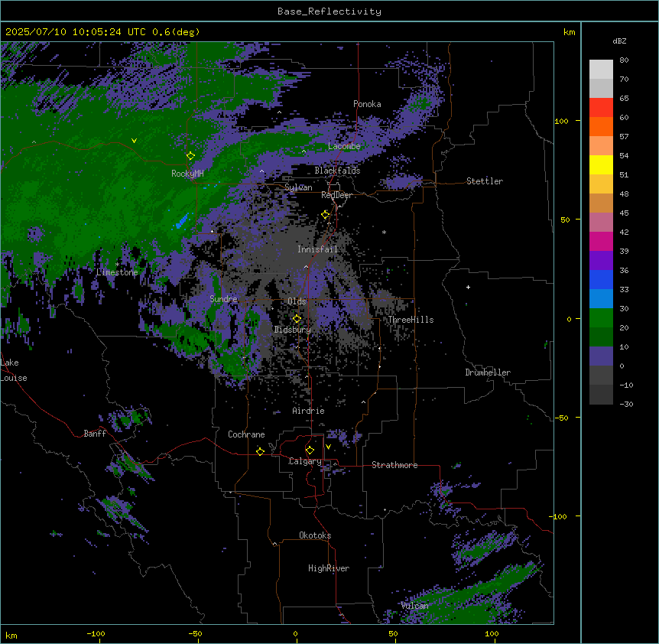
Task: Click the Vulcan label
Action: pos(415,606)
